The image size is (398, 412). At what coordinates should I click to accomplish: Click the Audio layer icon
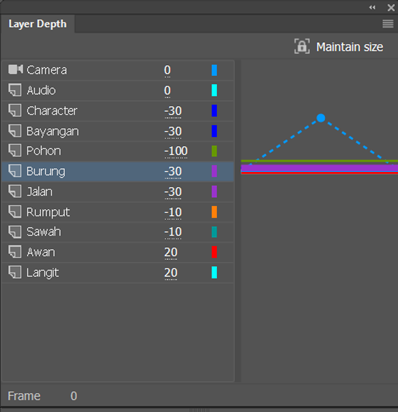15,90
